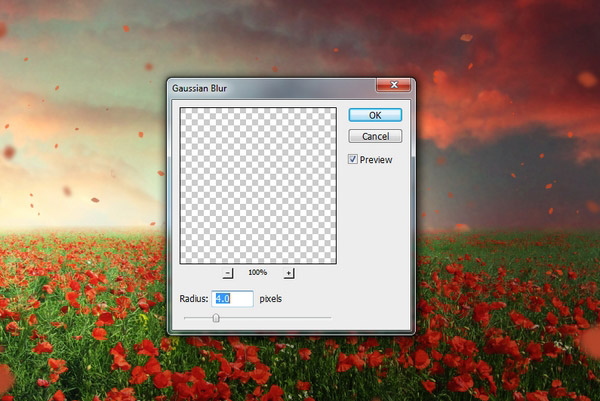Click the 100% zoom level readout

coord(259,273)
